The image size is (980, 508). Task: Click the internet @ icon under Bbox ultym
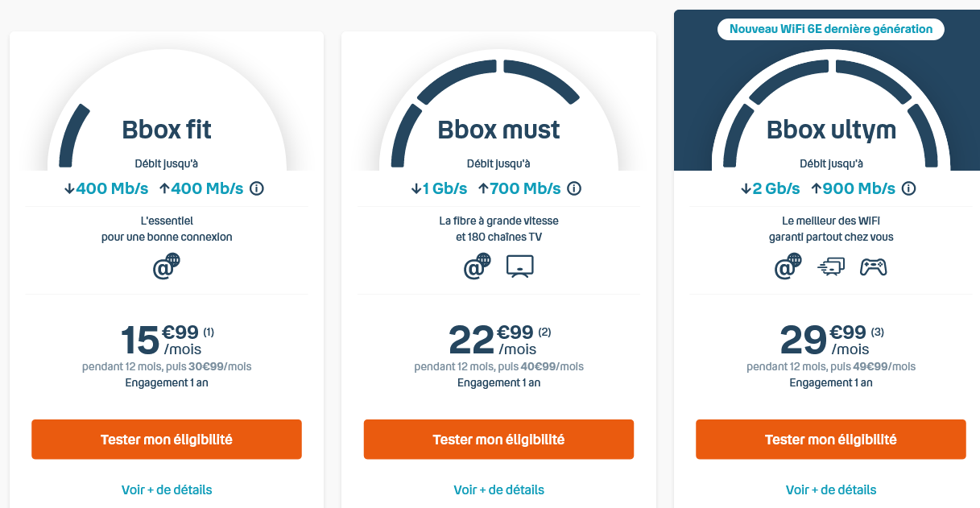click(788, 266)
